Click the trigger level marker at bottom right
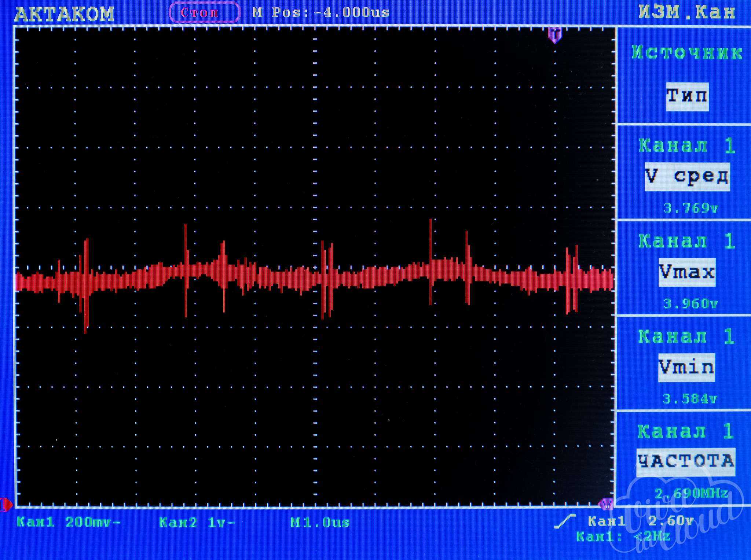 605,504
